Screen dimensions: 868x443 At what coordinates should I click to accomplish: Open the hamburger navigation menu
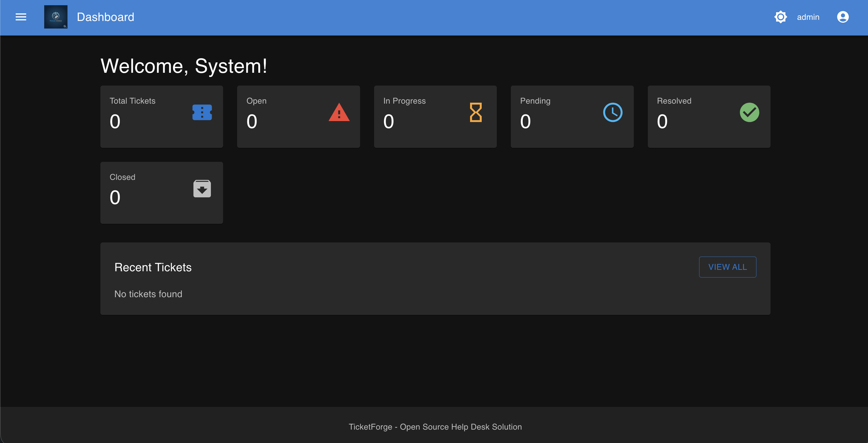21,17
